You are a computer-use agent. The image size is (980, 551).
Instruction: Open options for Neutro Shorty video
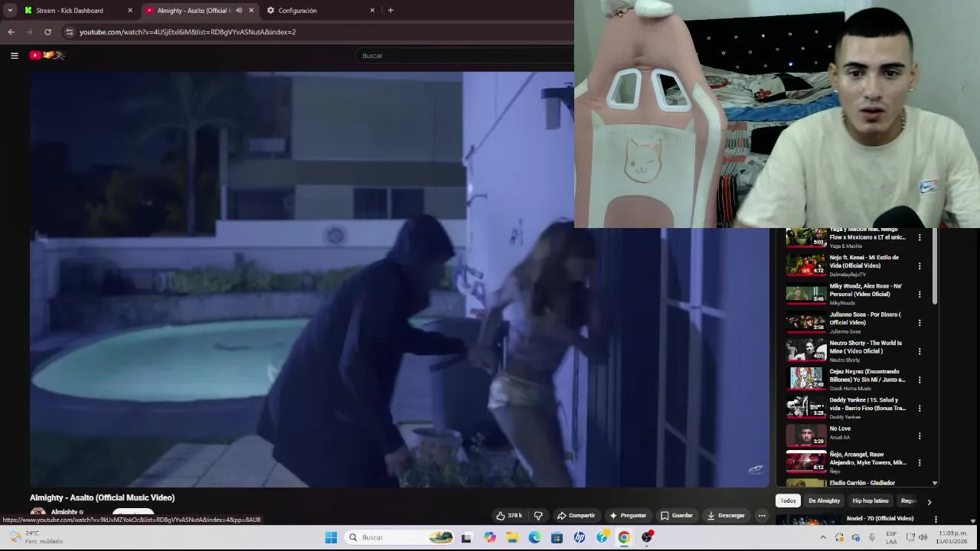point(920,351)
